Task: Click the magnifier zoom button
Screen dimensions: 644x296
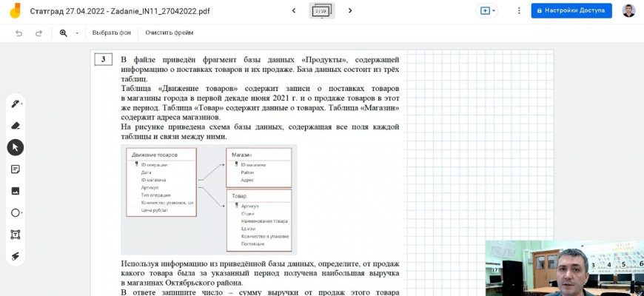Action: tap(64, 33)
